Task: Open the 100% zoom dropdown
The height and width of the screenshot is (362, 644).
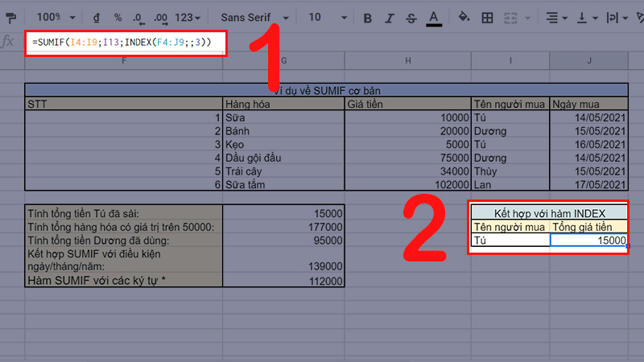Action: [57, 17]
